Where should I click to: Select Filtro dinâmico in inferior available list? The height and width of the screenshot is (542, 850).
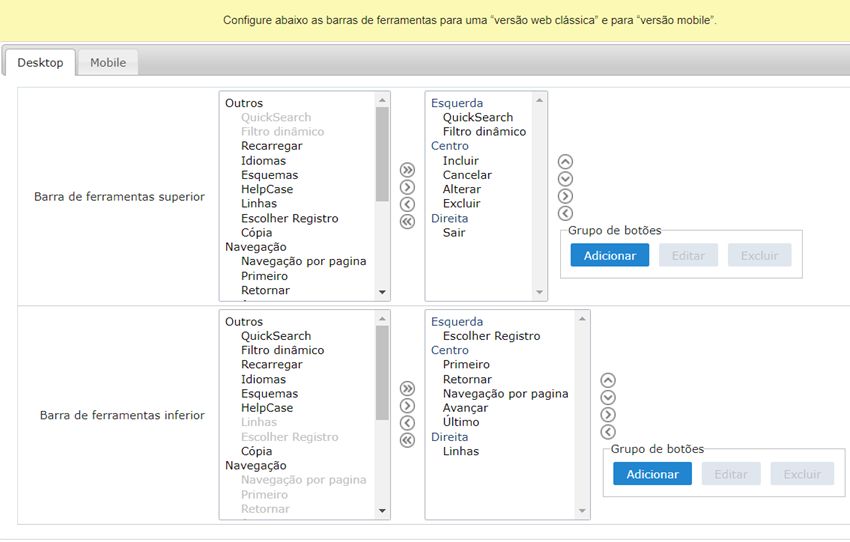[x=282, y=350]
